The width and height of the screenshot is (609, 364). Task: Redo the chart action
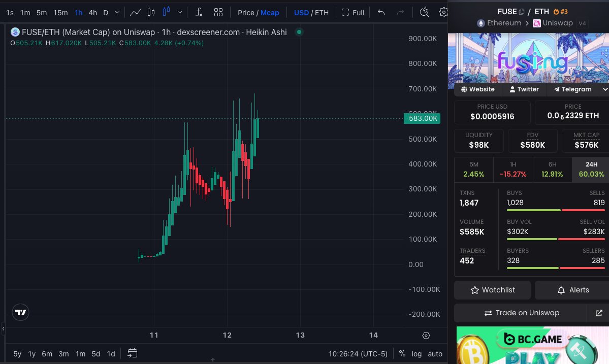(x=400, y=12)
